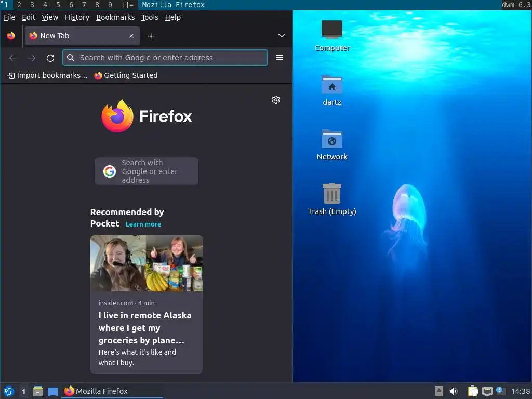Click the Firefox logo on new tab page

coord(146,116)
